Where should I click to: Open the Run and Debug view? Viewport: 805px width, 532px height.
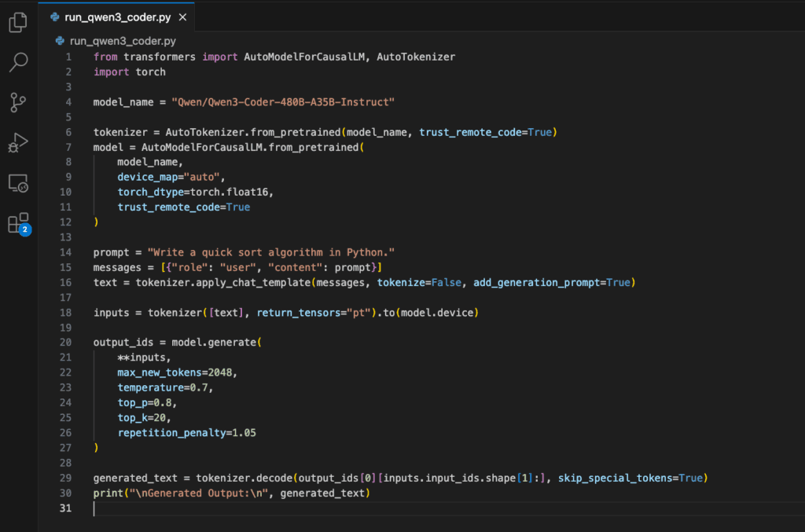19,142
